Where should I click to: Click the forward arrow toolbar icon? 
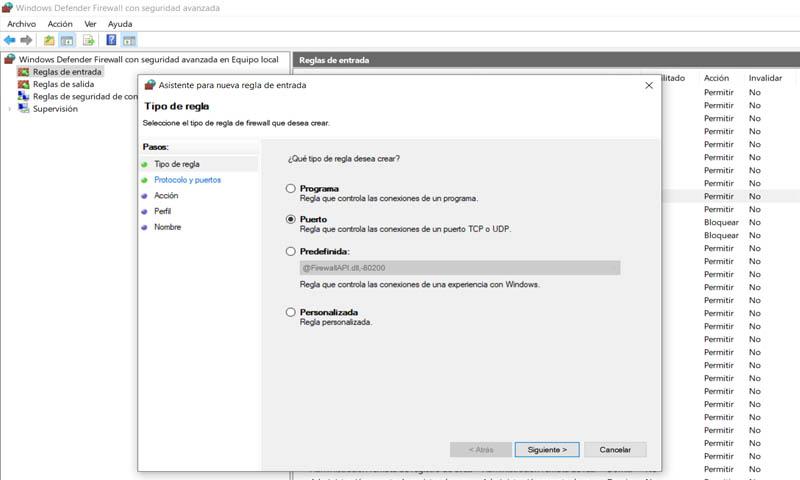26,41
